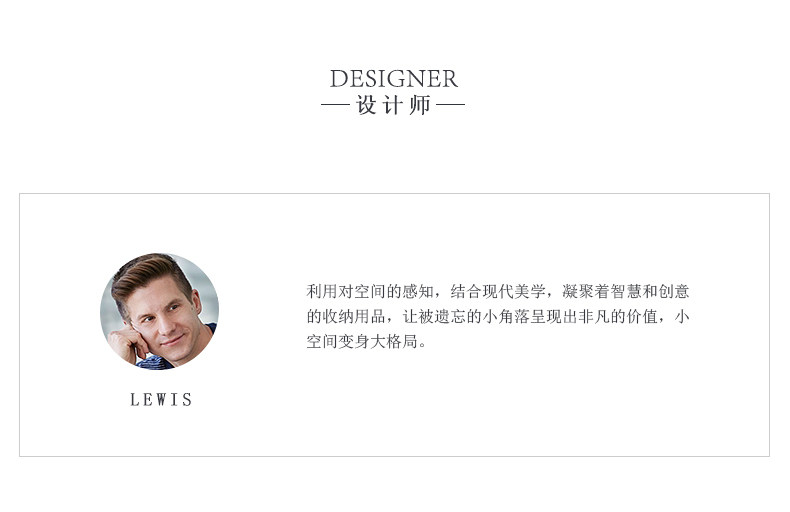Click the dash left of 设计师
790x512 pixels.
coord(336,105)
